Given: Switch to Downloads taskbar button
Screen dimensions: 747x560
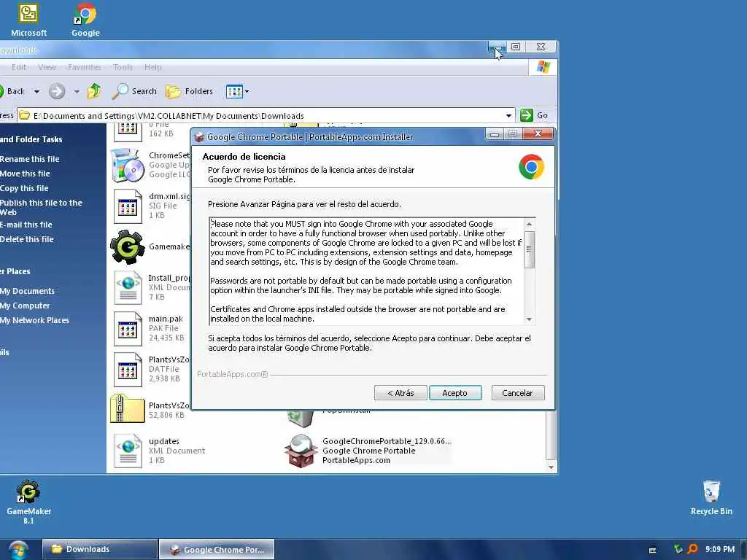Looking at the screenshot, I should coord(99,549).
